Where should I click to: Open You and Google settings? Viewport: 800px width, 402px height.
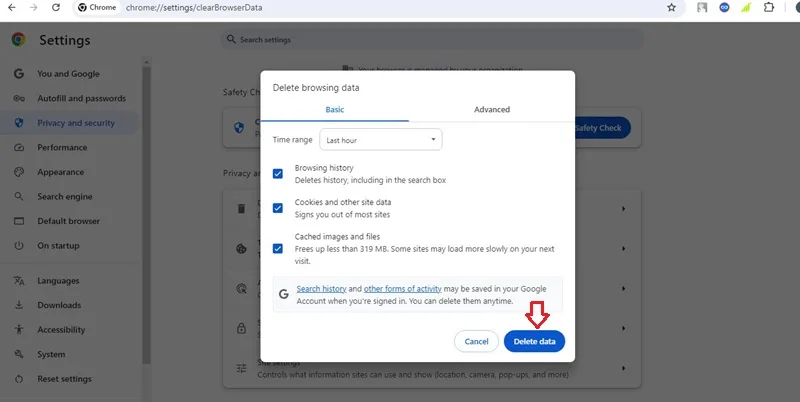tap(68, 74)
